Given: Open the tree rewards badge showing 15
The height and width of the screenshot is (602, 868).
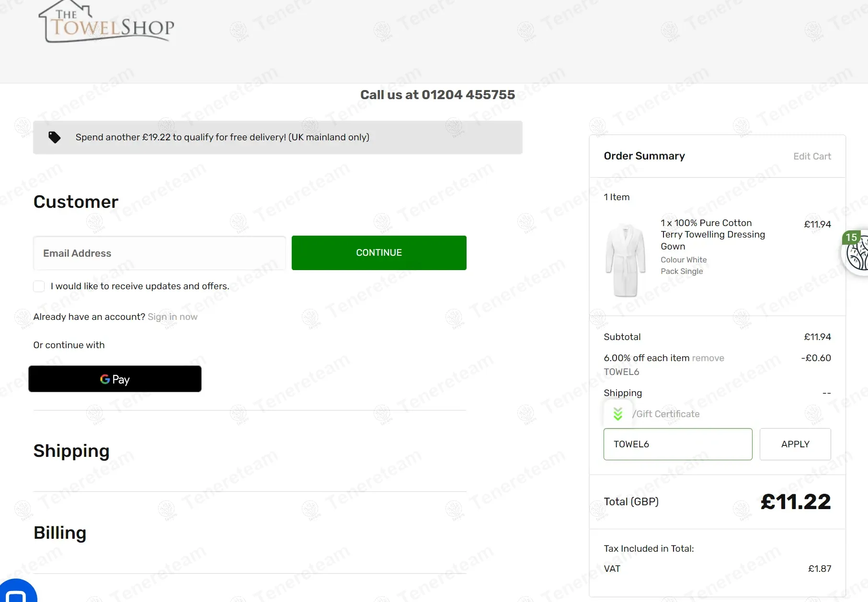Looking at the screenshot, I should (856, 252).
